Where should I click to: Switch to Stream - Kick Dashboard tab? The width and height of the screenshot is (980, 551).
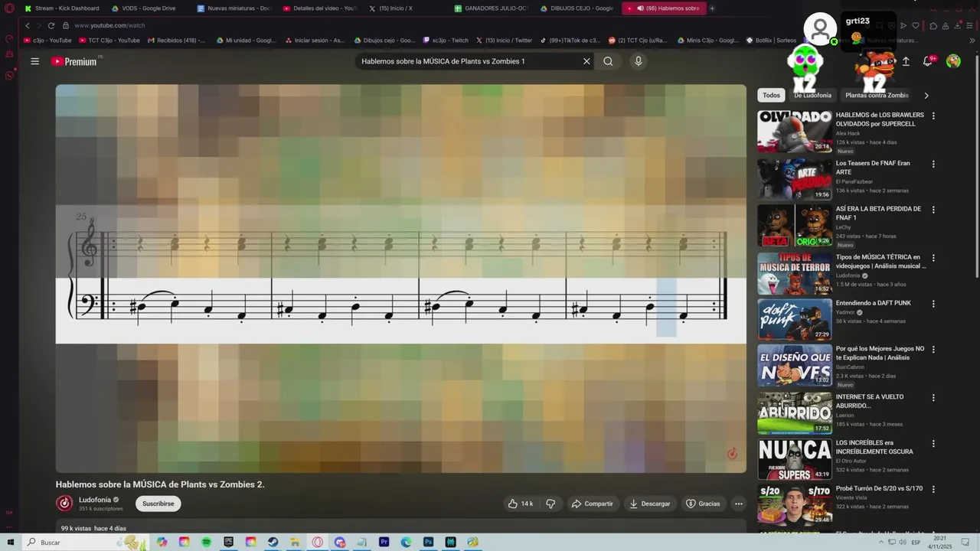point(63,8)
